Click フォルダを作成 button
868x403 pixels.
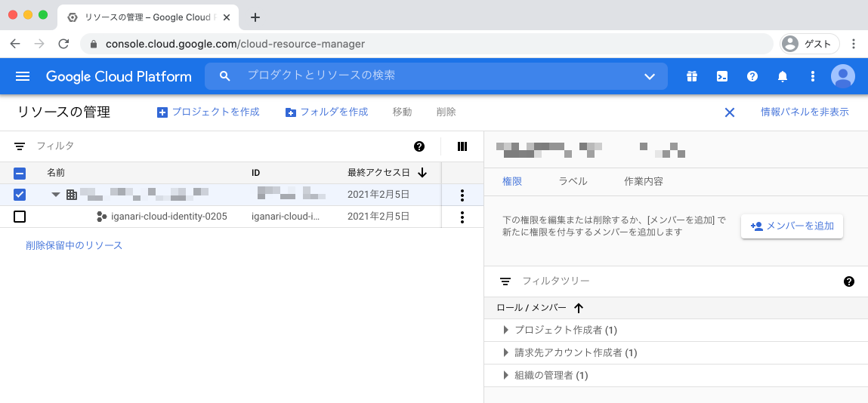pyautogui.click(x=326, y=112)
